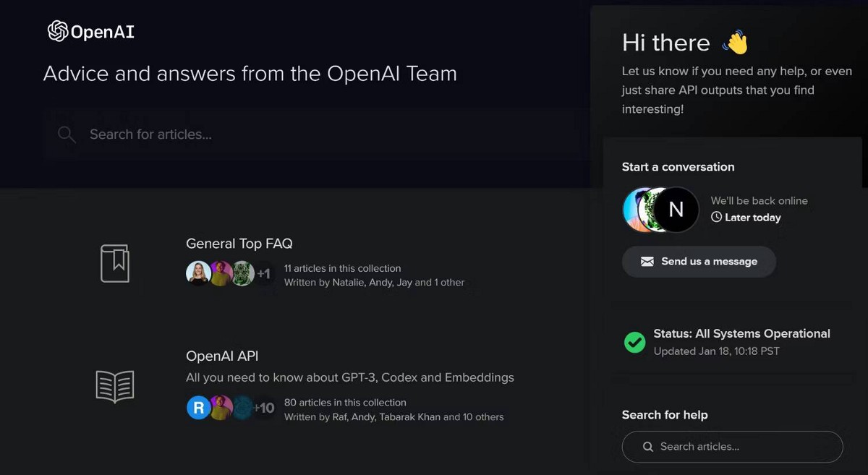The height and width of the screenshot is (475, 868).
Task: Click the pink avatar in the OpenAI API row
Action: (221, 408)
